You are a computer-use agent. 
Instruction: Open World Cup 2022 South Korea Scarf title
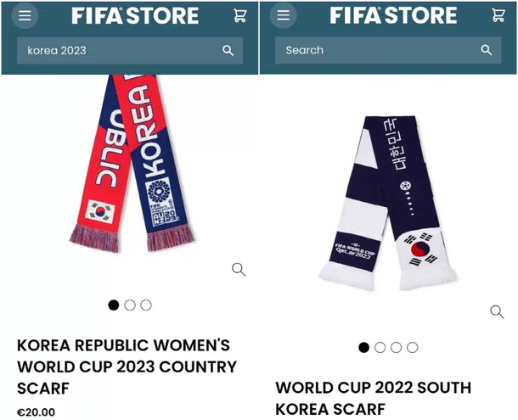coord(373,398)
